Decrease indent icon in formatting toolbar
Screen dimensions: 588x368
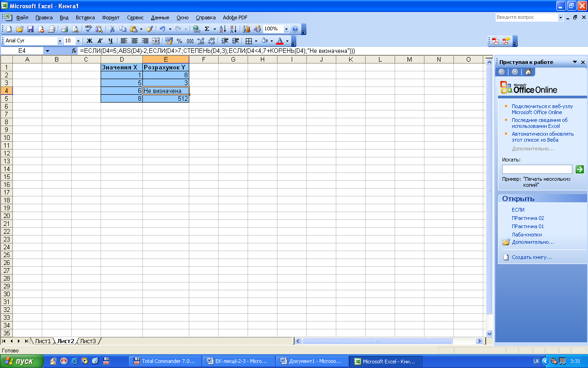pyautogui.click(x=225, y=41)
